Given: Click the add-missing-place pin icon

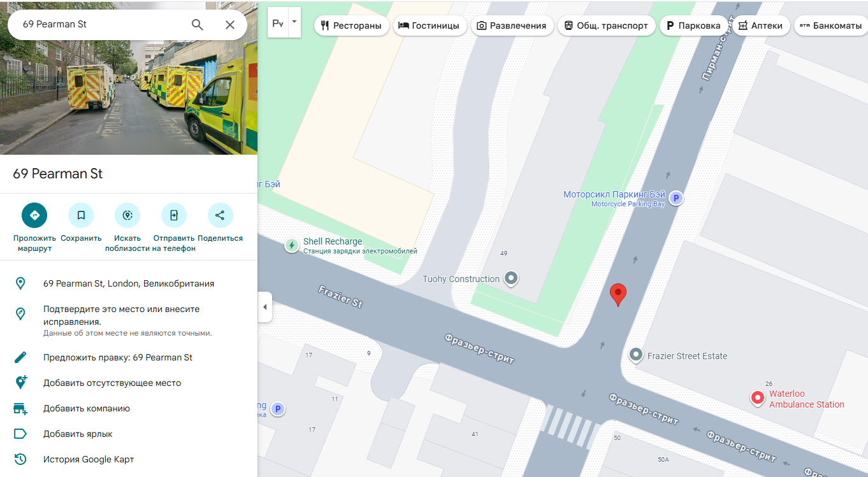Looking at the screenshot, I should click(x=20, y=383).
